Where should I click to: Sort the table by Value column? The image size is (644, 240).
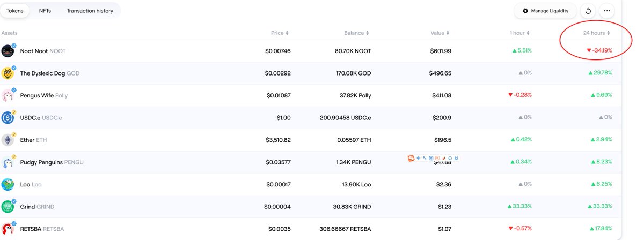click(441, 33)
